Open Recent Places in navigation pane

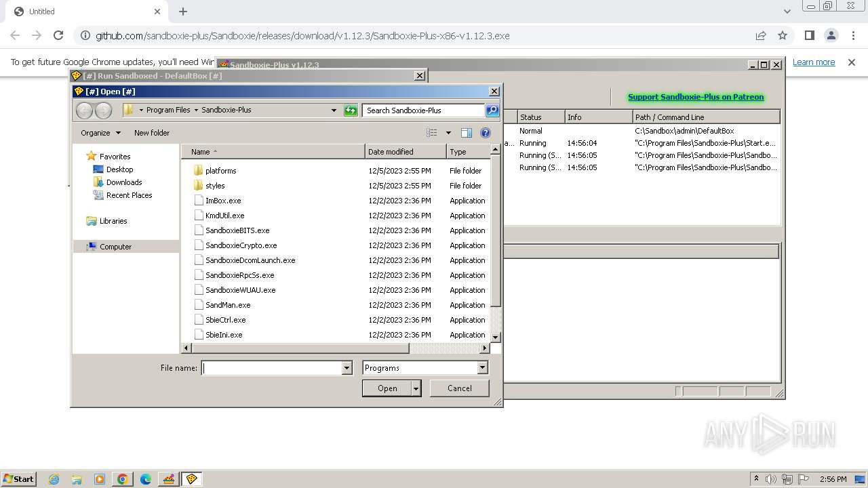point(129,195)
